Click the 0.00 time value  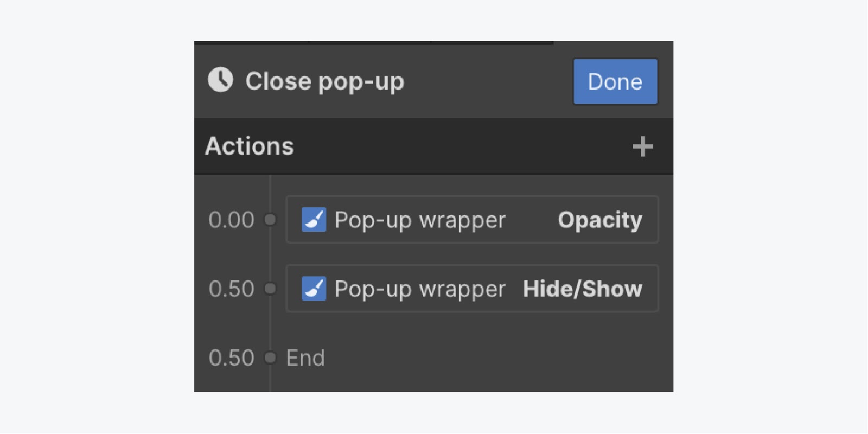click(232, 220)
